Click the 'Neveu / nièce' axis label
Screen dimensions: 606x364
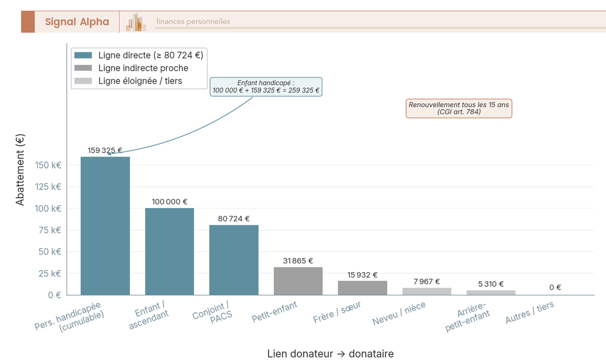(399, 314)
